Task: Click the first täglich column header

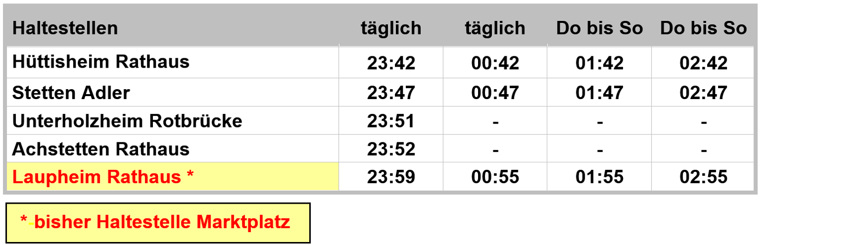Action: [391, 28]
